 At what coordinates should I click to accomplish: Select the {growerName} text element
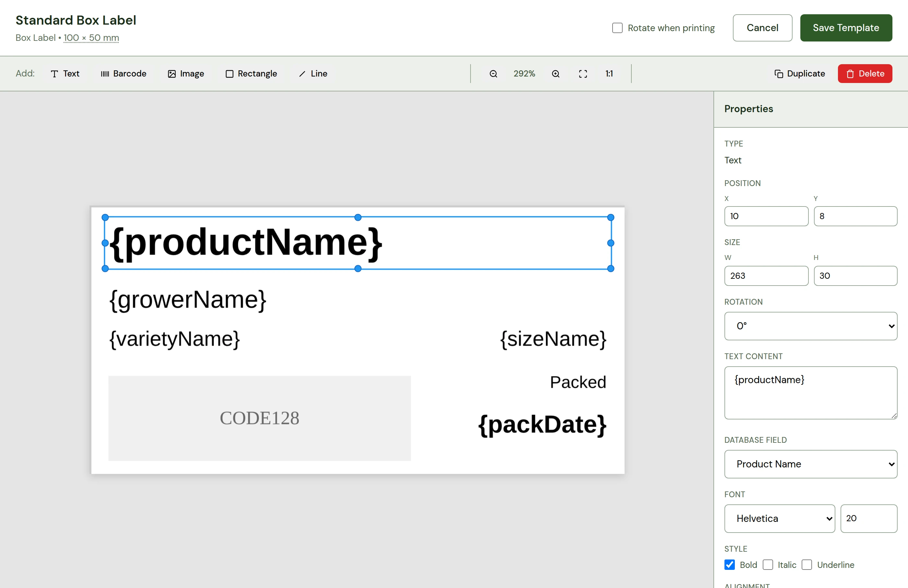tap(188, 300)
